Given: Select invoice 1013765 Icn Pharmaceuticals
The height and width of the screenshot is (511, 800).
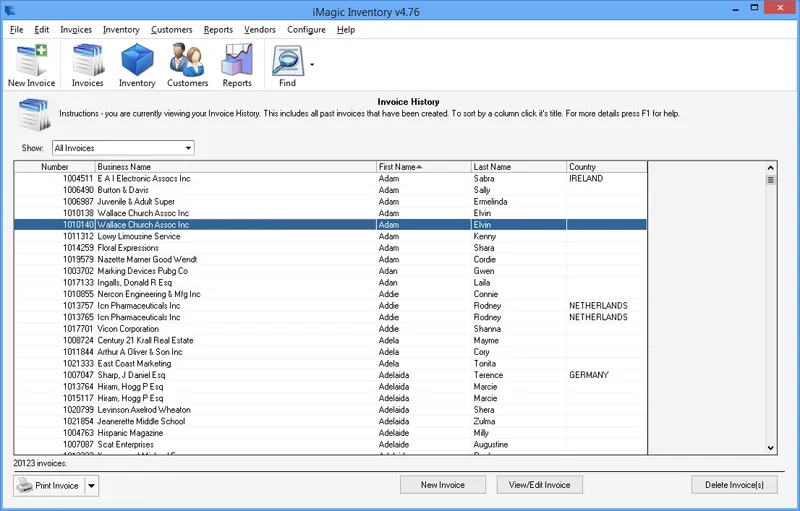Looking at the screenshot, I should (x=331, y=317).
